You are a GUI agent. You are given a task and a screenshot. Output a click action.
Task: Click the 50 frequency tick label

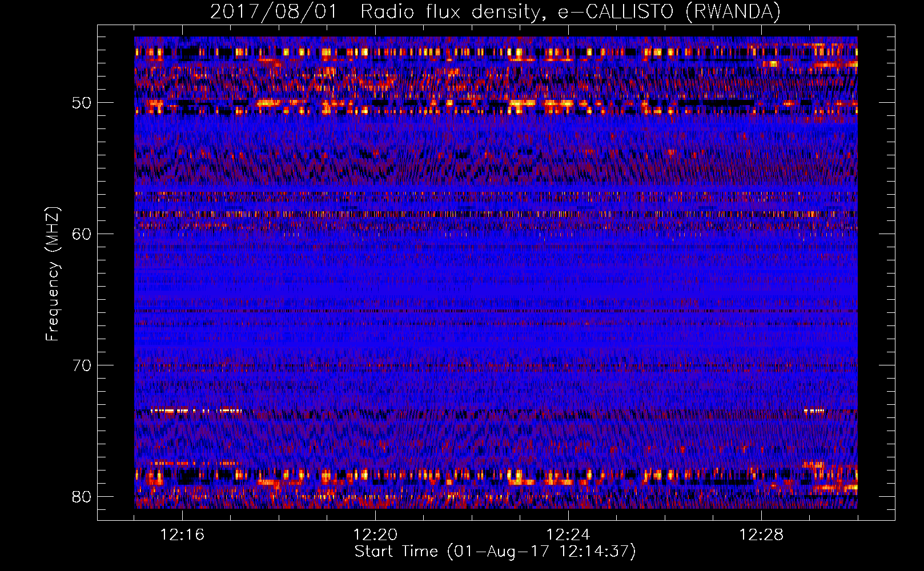tap(82, 103)
